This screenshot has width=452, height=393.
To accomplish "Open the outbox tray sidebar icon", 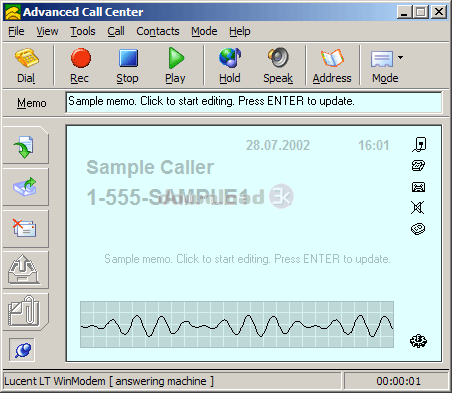I will click(x=24, y=270).
